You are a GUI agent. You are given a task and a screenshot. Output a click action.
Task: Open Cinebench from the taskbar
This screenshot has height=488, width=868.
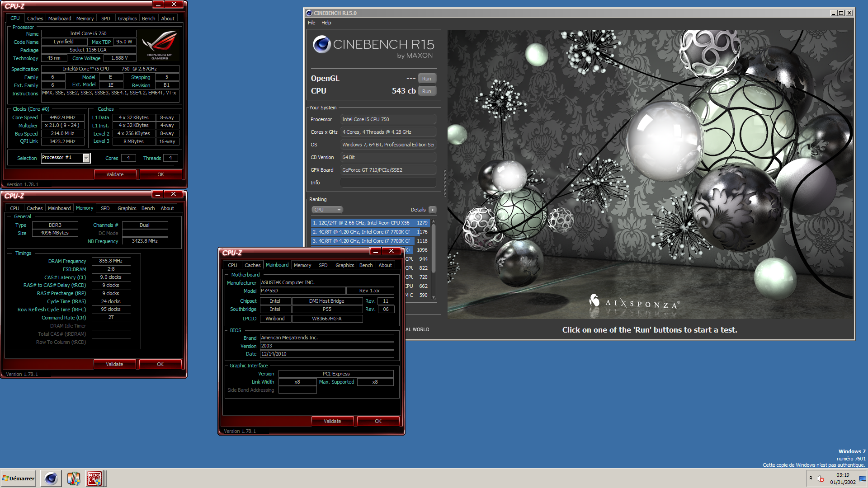pos(51,478)
